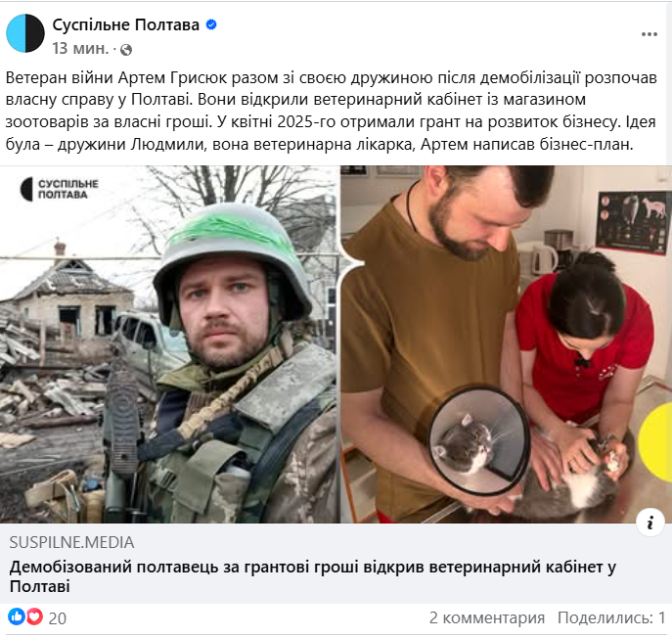The height and width of the screenshot is (638, 672).
Task: Show the 2 комментария comments
Action: pos(487,617)
